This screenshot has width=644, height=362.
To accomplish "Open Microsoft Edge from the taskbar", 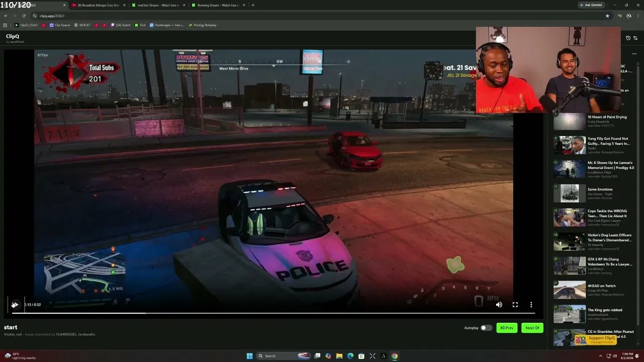I will click(350, 356).
